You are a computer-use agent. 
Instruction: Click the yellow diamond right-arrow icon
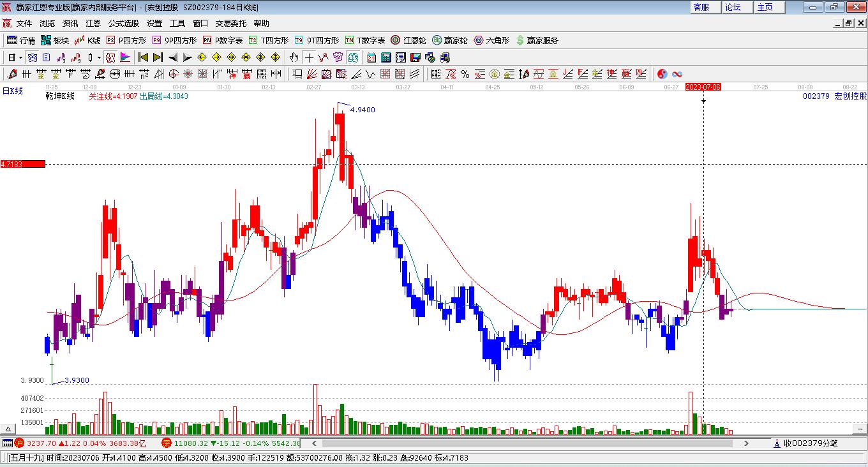(216, 57)
